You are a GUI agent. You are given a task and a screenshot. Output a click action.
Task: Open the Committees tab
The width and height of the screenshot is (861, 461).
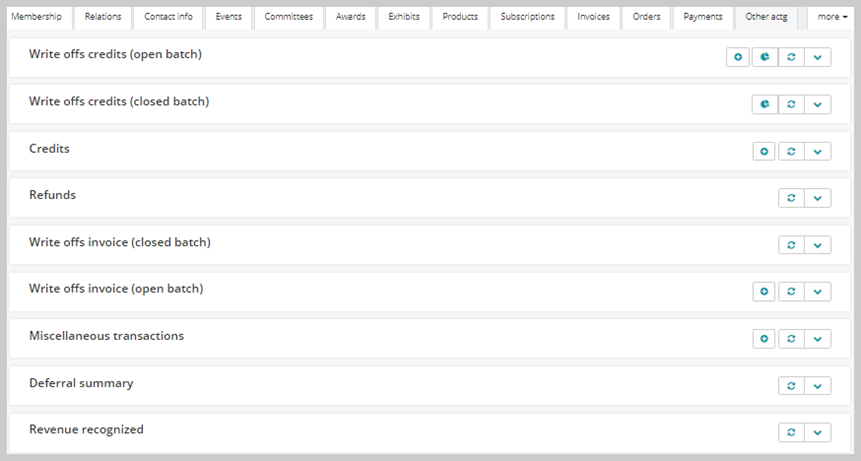pos(288,17)
